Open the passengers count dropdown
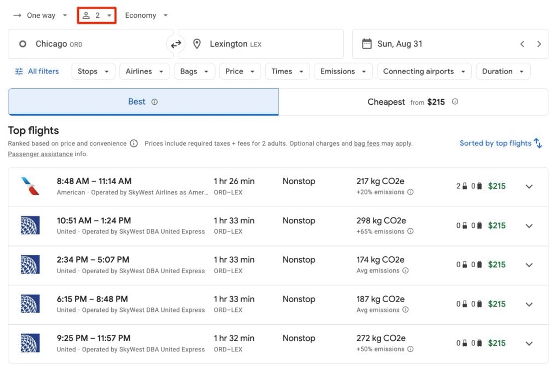Screen dimensions: 560x368 tap(97, 16)
